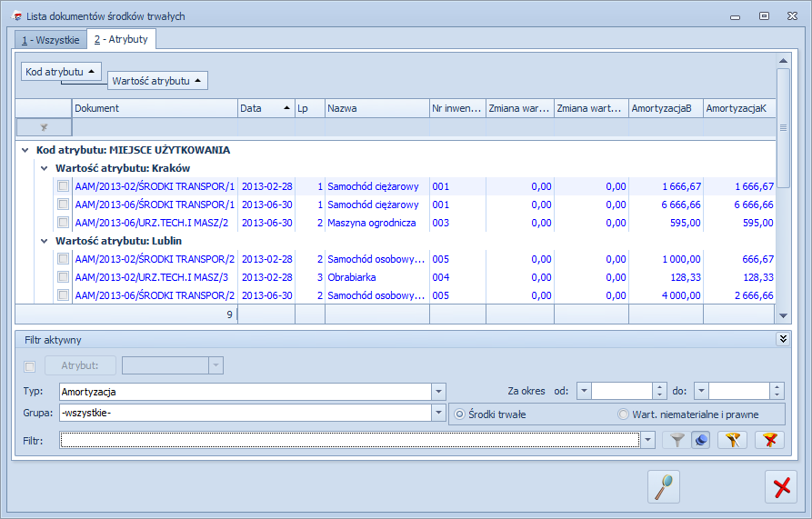The image size is (812, 519).
Task: Click the Wartość atrybutu grouping button
Action: pyautogui.click(x=157, y=81)
